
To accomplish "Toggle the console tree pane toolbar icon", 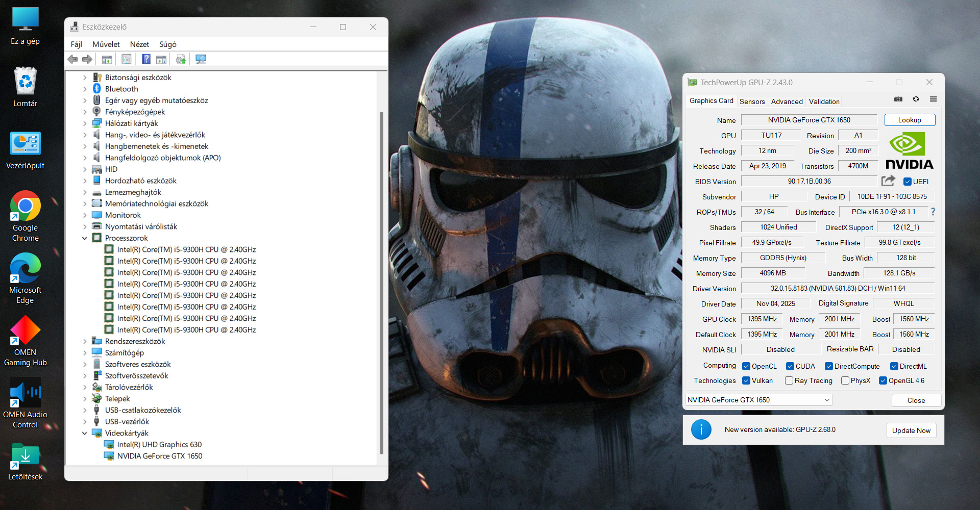I will 107,60.
